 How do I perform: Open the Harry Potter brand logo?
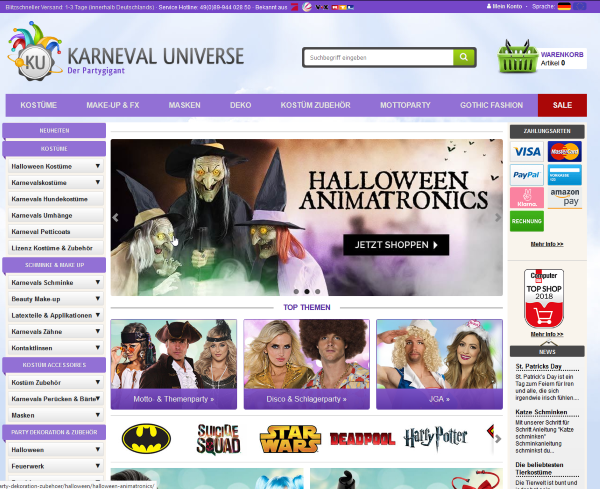(435, 438)
